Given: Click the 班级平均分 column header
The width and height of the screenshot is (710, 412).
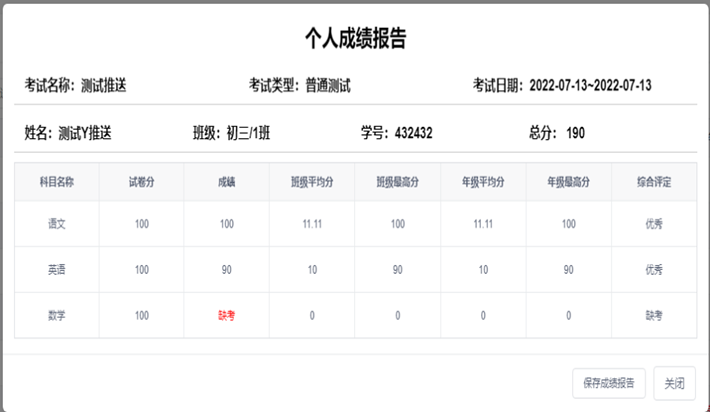Looking at the screenshot, I should (312, 182).
